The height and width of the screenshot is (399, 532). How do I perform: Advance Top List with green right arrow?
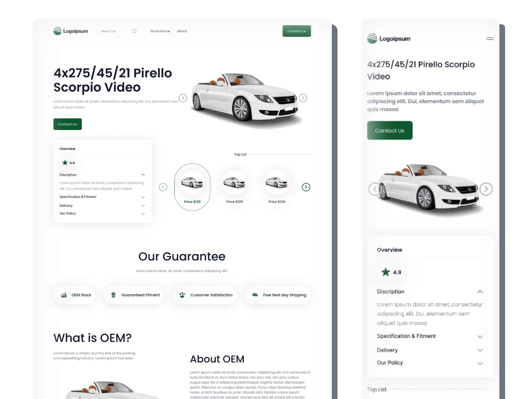coord(306,187)
